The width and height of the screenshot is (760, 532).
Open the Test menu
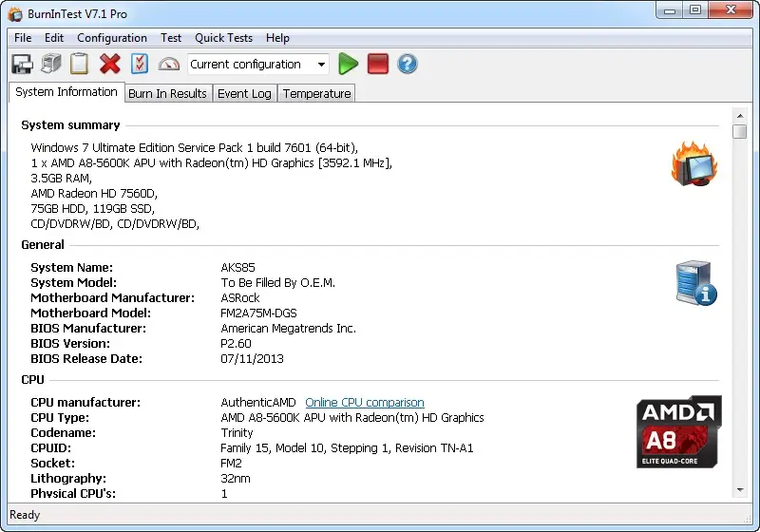[171, 38]
